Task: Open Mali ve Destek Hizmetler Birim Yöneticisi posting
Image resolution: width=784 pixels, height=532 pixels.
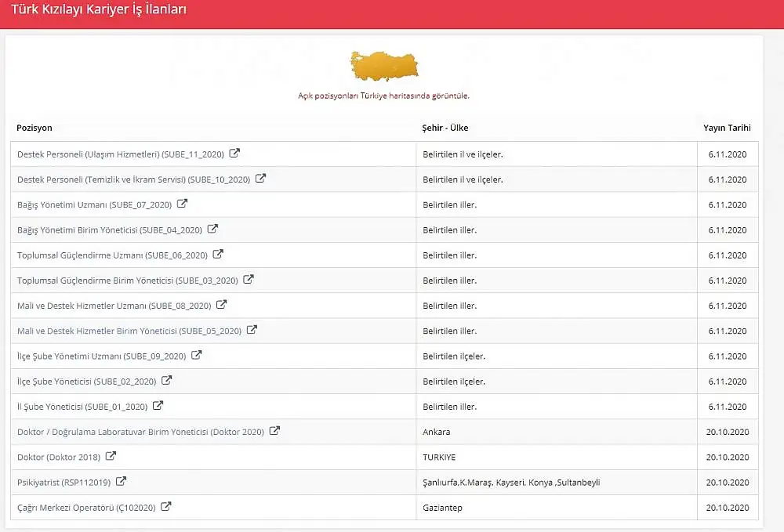Action: point(129,331)
